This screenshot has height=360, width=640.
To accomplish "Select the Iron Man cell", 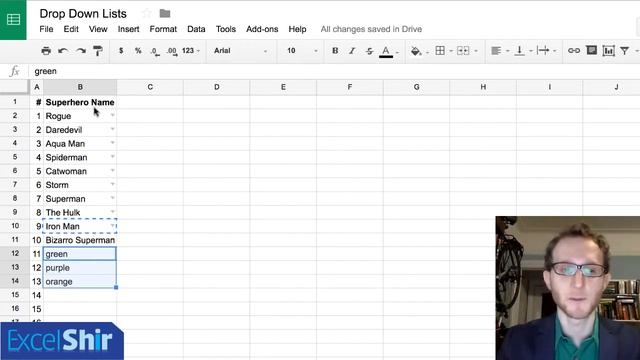I will 80,226.
